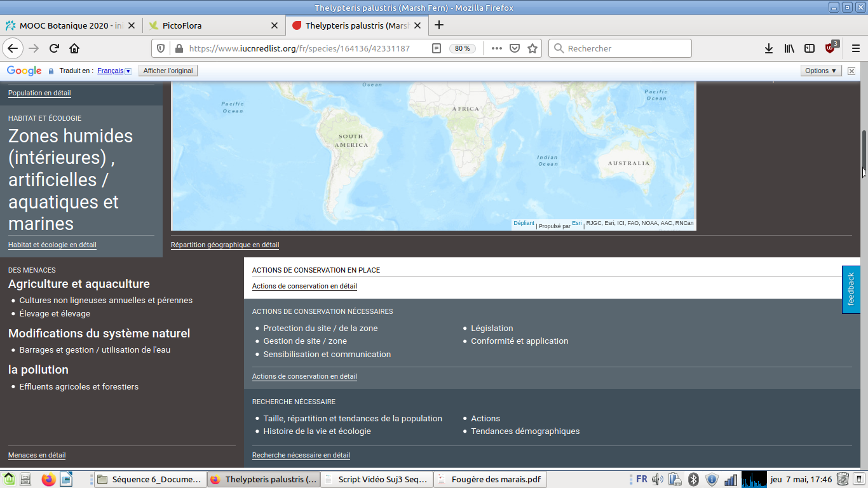Toggle reader view icon in address bar
This screenshot has width=868, height=488.
(436, 48)
